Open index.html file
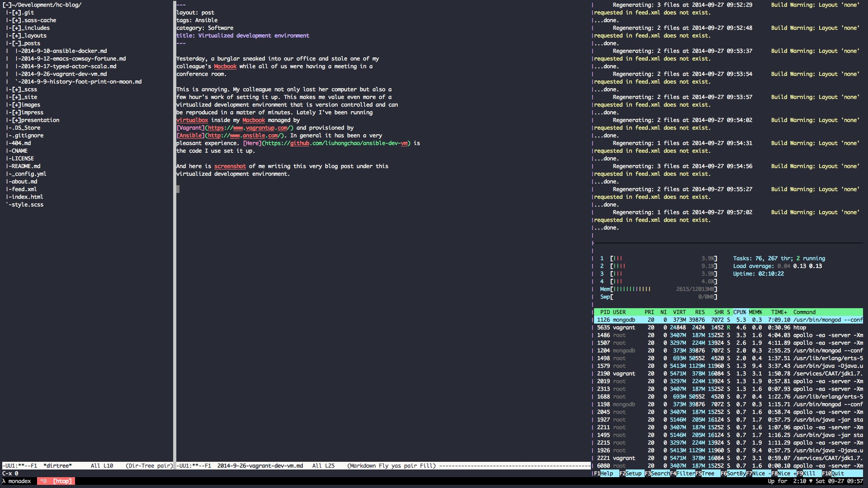Viewport: 868px width, 488px height. [28, 197]
